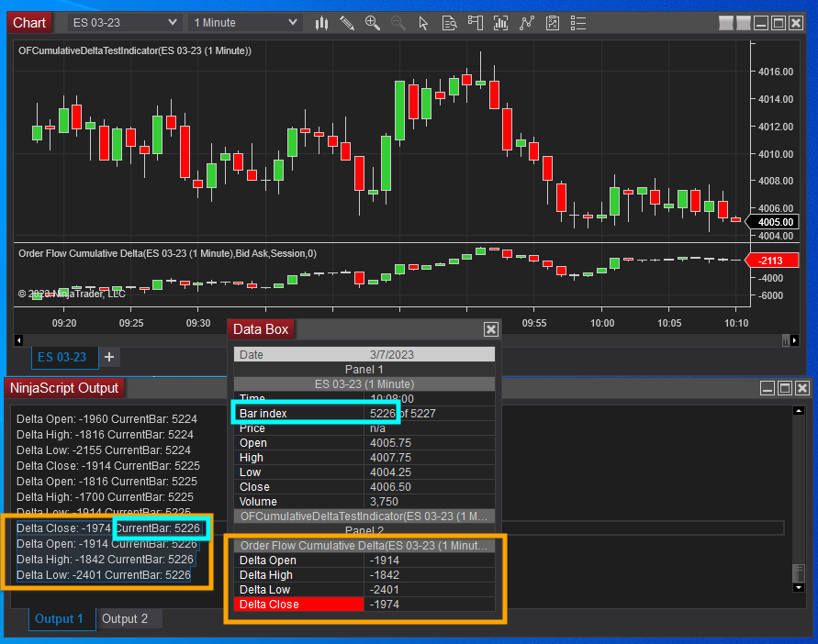The image size is (818, 644).
Task: Click the second gray link button in chart title bar
Action: pos(744,23)
